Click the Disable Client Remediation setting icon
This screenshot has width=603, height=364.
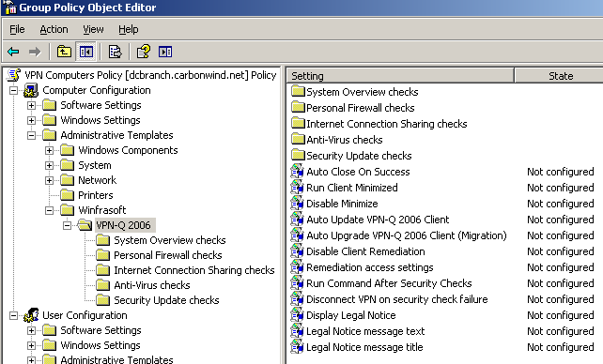coord(297,251)
